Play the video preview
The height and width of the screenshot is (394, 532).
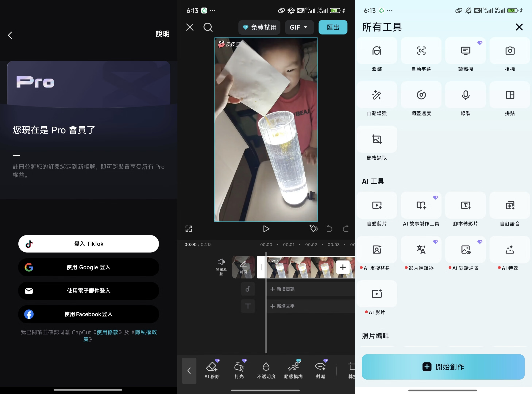click(266, 229)
